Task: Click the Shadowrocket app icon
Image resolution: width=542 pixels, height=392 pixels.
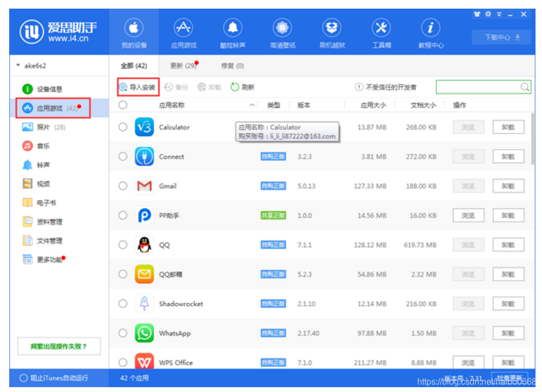Action: [x=144, y=304]
